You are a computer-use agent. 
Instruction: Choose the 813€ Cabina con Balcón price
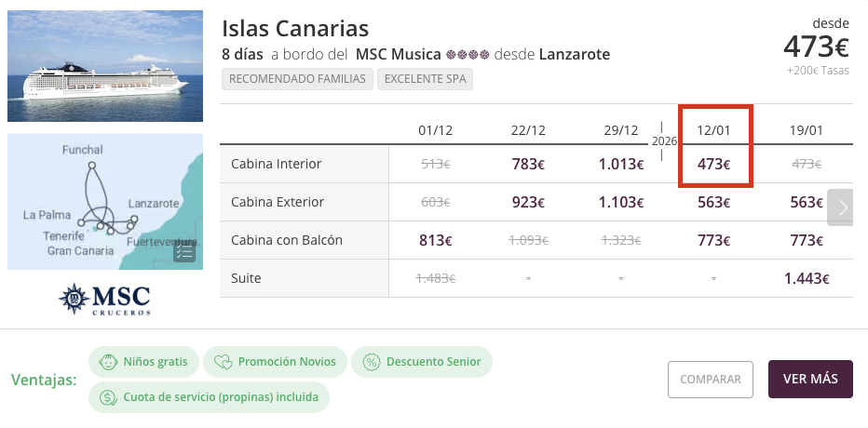pyautogui.click(x=435, y=241)
